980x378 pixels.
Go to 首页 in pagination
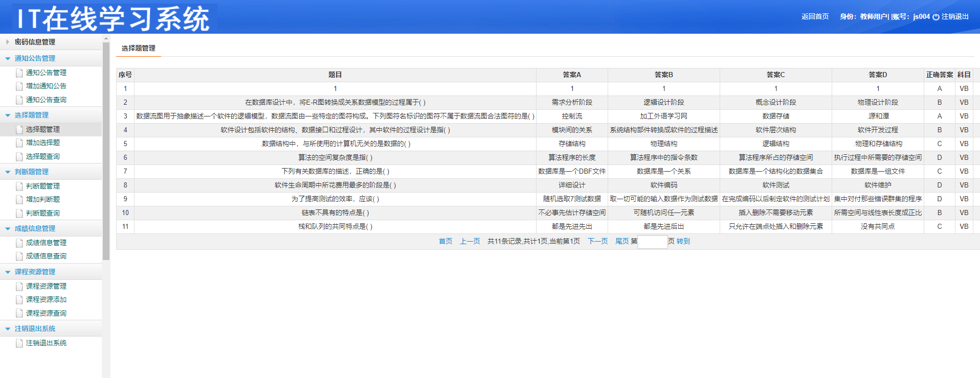(446, 241)
